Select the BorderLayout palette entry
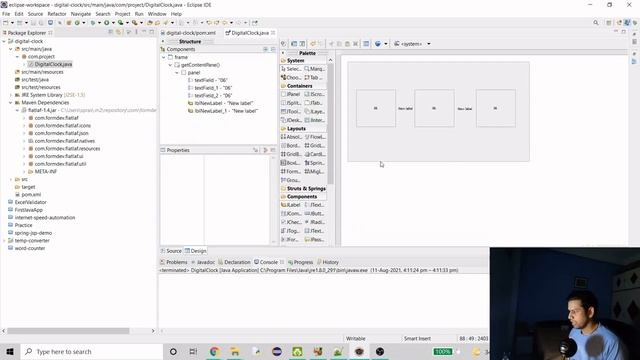 [x=291, y=146]
